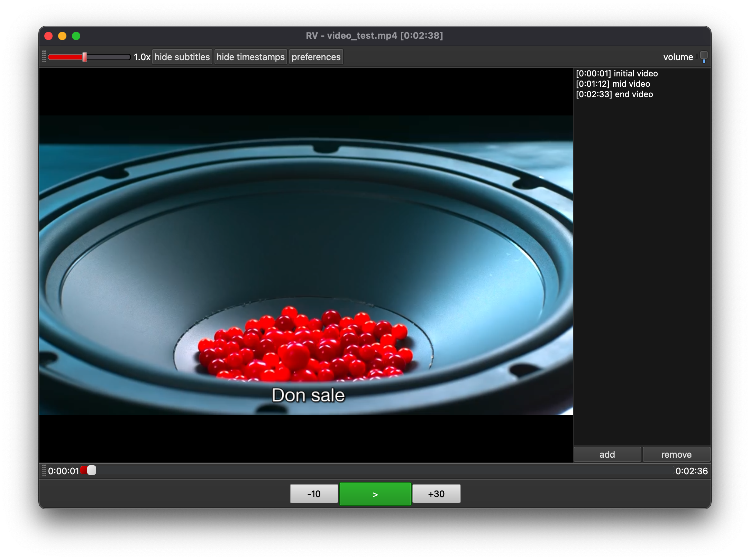Click the top toolbar drag grip
The height and width of the screenshot is (560, 750).
click(44, 57)
